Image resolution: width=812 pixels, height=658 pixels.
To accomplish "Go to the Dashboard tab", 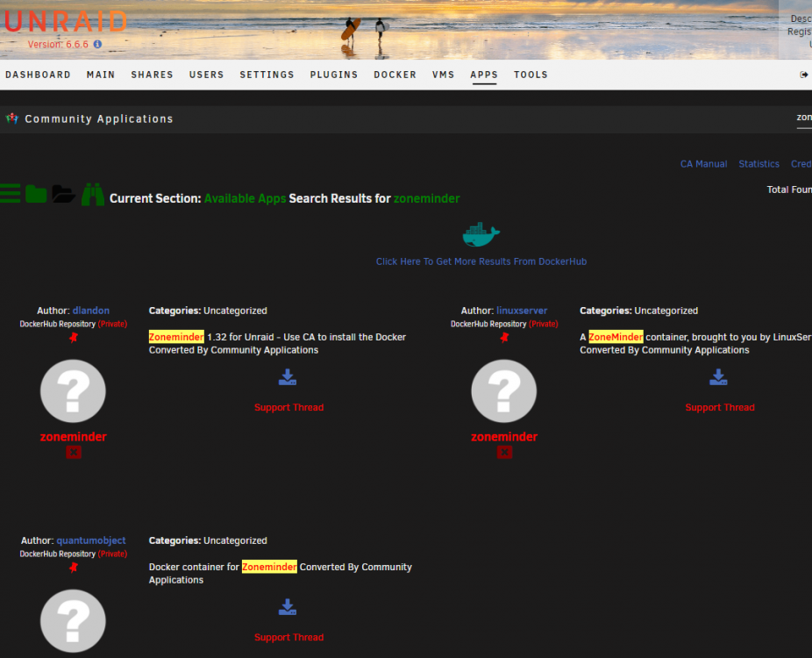I will pos(38,75).
